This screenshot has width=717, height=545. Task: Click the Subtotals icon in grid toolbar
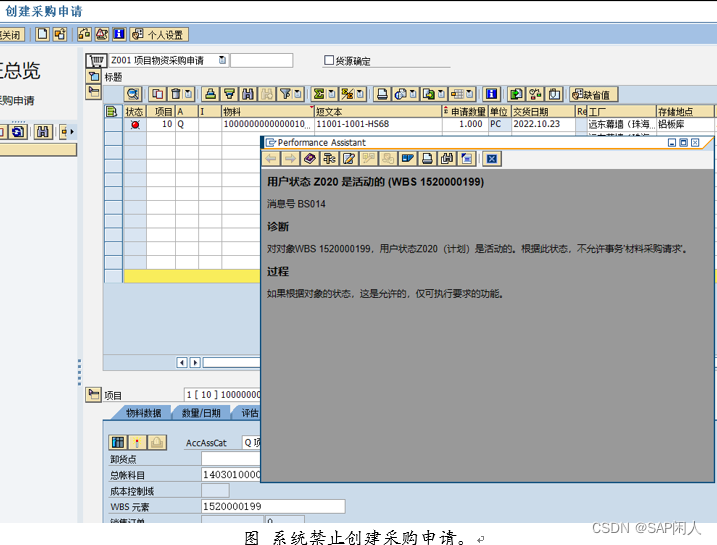tap(348, 94)
